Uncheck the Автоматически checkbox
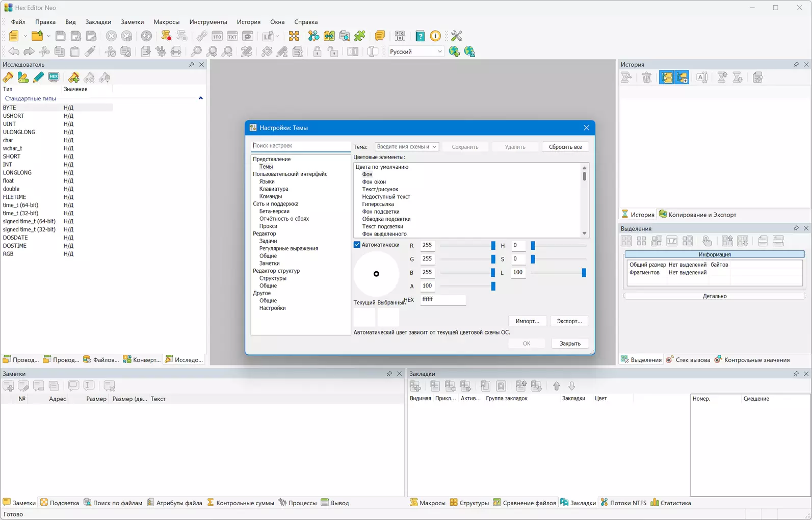The height and width of the screenshot is (520, 812). pyautogui.click(x=357, y=245)
